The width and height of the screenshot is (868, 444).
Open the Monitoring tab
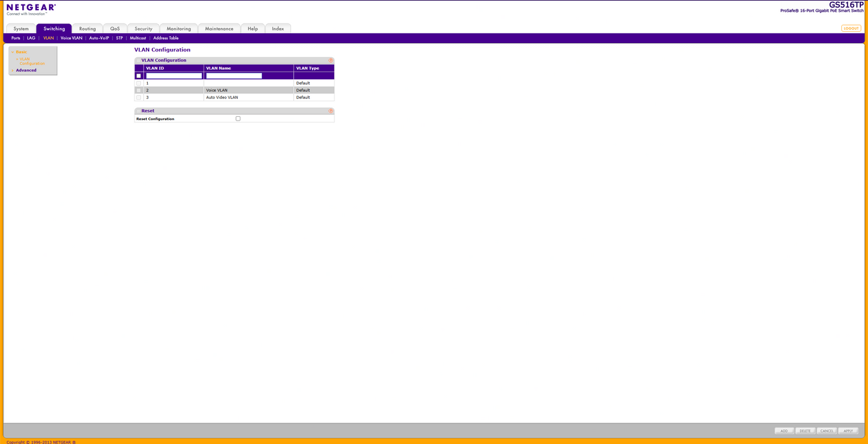[178, 29]
